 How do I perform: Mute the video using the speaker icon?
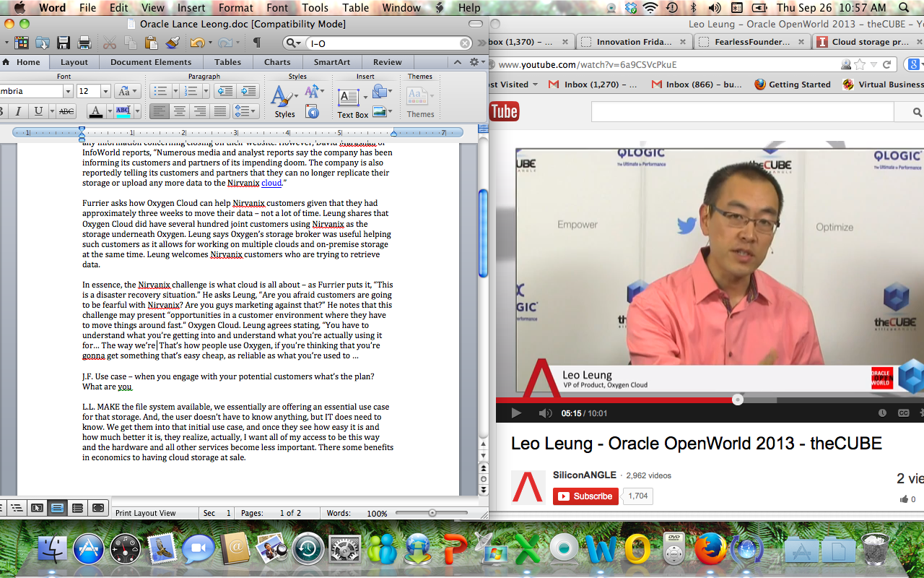545,413
